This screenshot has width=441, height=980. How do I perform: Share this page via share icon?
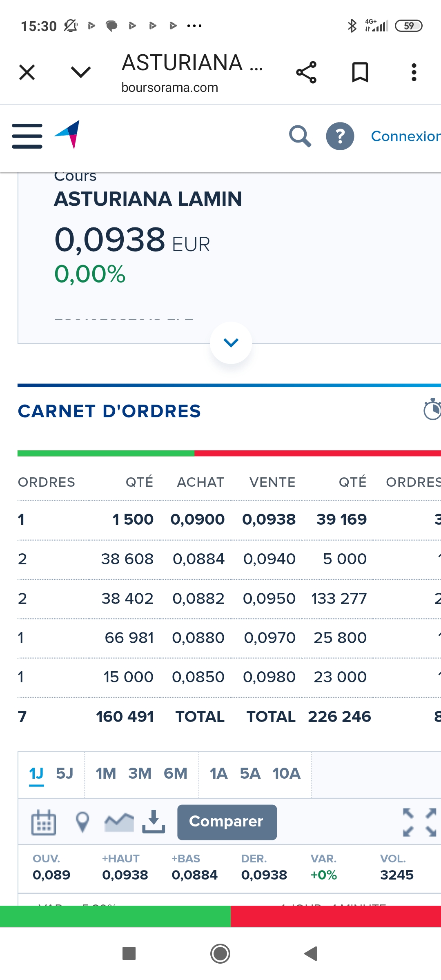[x=306, y=73]
